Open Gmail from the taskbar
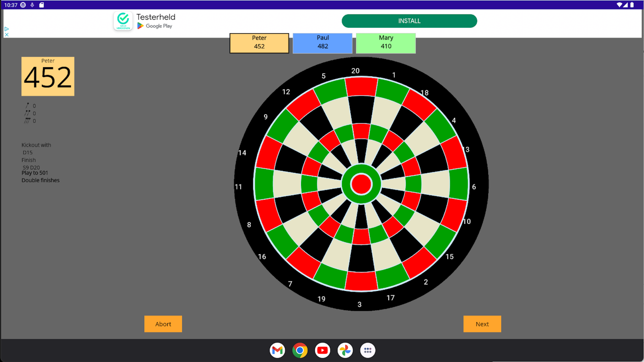 [277, 350]
